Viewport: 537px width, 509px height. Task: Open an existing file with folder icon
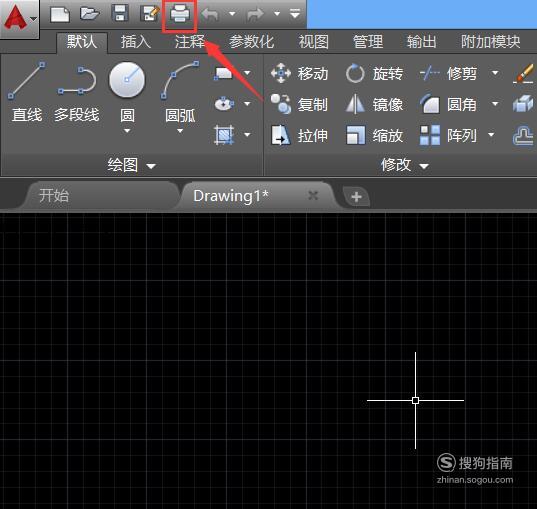[x=90, y=14]
